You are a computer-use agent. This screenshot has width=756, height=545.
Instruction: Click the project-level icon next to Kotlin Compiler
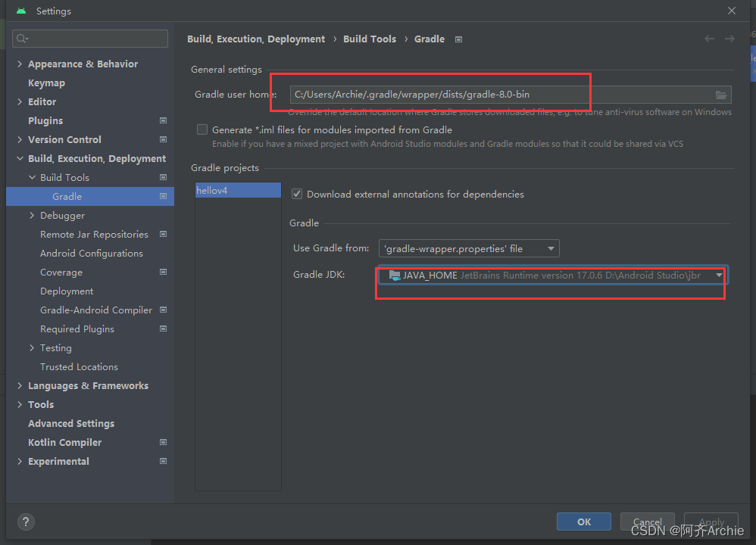pos(163,442)
